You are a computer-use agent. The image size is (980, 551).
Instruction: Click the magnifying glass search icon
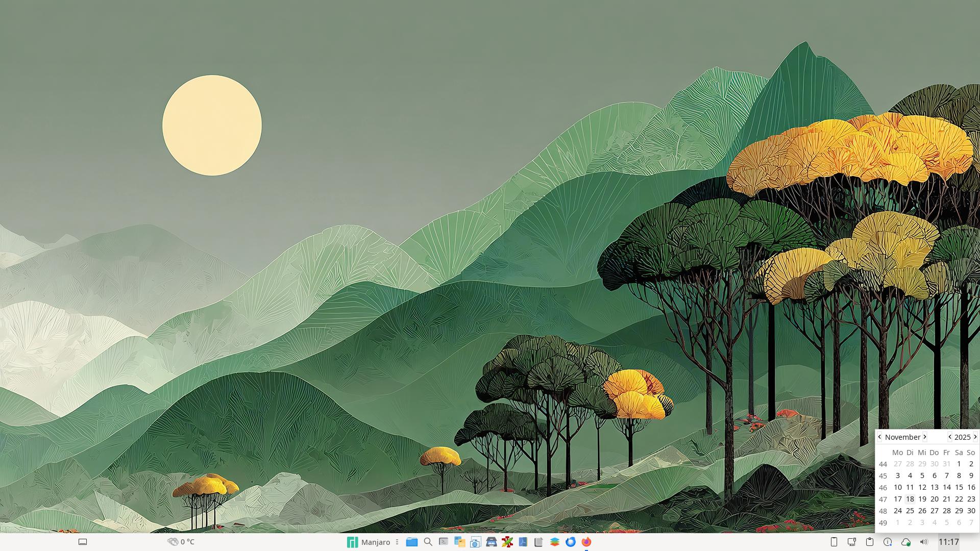point(428,542)
